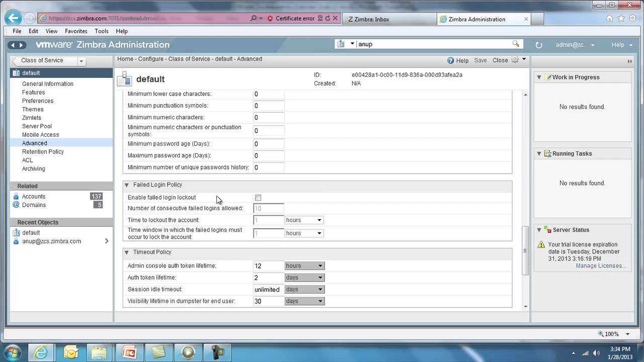
Task: Click the Domains at-sign icon
Action: point(16,205)
